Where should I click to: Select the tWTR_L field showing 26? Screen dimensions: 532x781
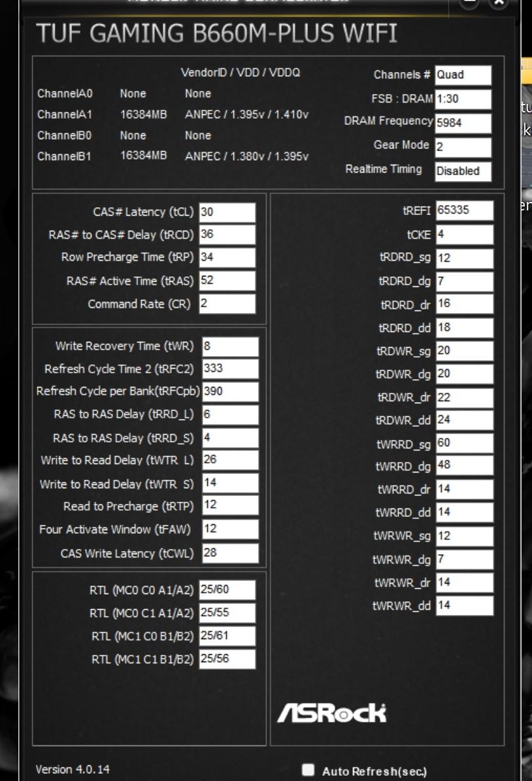[230, 460]
